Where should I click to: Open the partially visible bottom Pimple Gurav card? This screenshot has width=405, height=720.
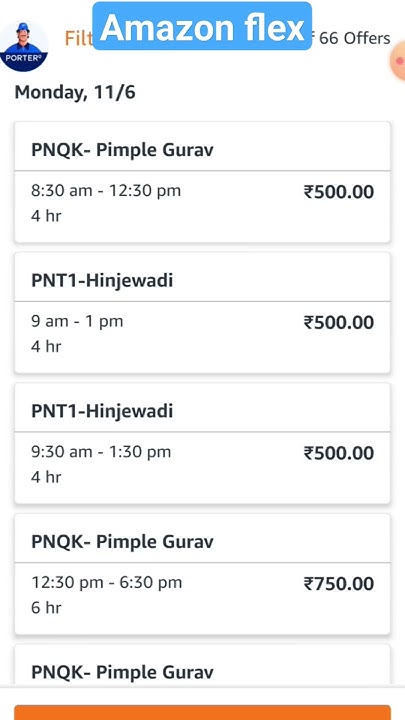(x=202, y=665)
